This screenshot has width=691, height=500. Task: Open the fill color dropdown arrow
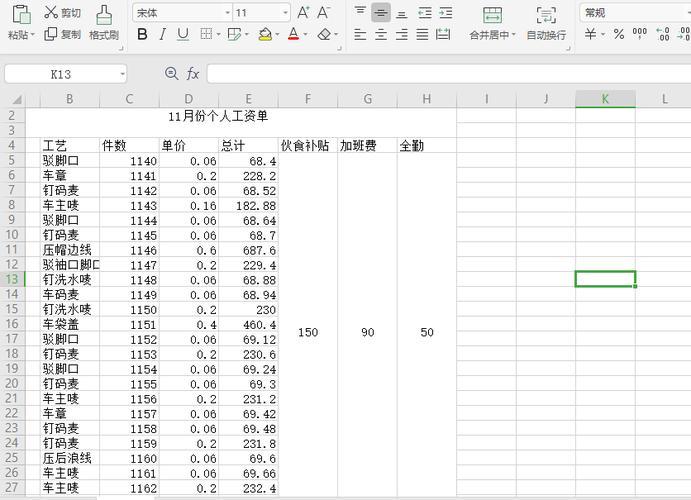(x=277, y=34)
